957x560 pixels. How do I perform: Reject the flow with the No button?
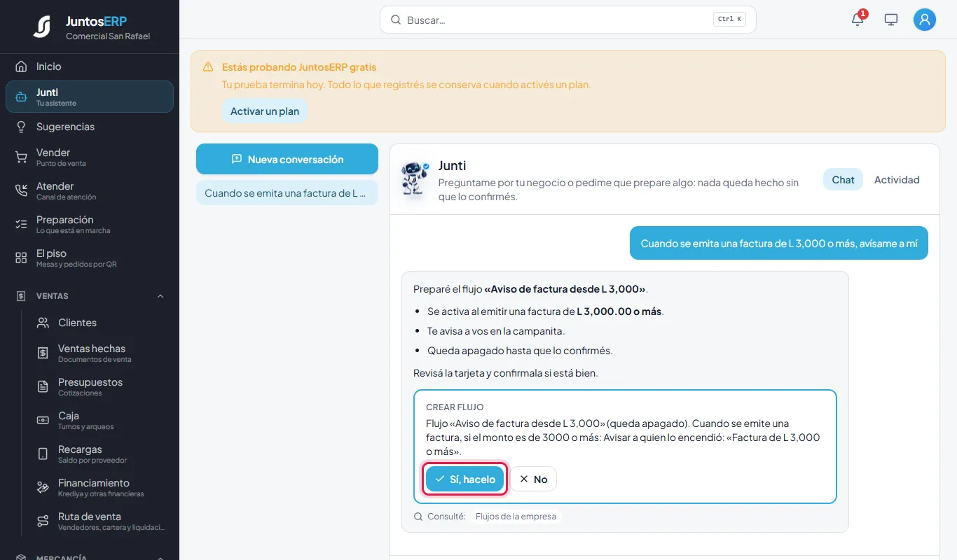(x=533, y=479)
